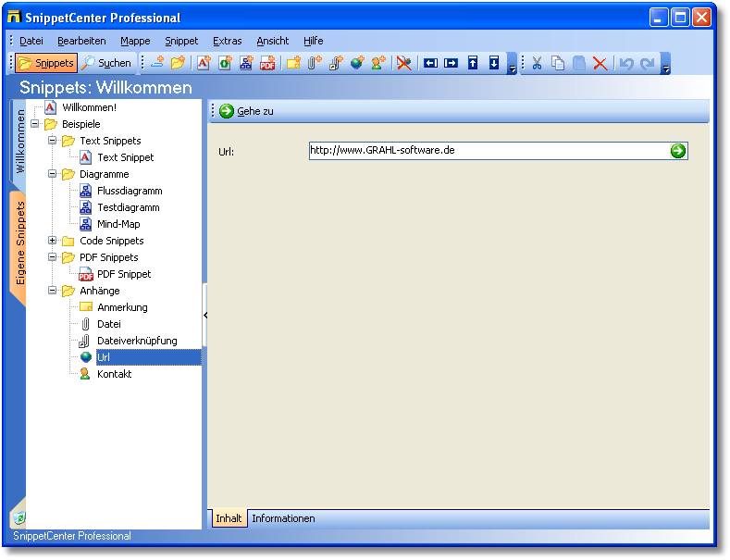Open the Hilfe menu
Screen dimensions: 730x560
pos(313,41)
